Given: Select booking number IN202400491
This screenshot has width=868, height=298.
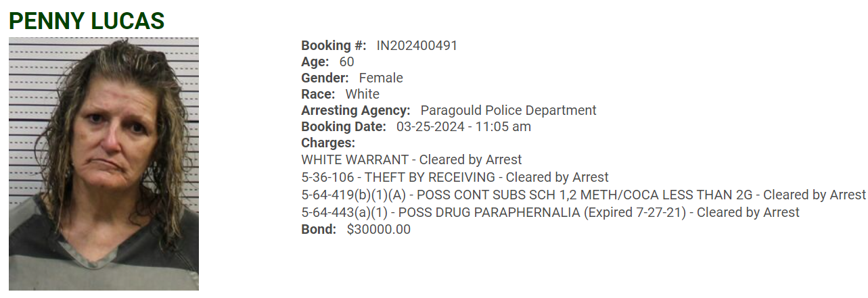Looking at the screenshot, I should 417,45.
